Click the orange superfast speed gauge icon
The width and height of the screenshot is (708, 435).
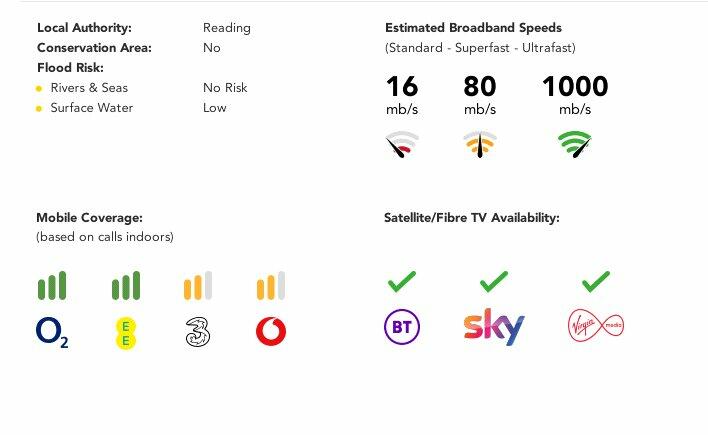tap(480, 146)
